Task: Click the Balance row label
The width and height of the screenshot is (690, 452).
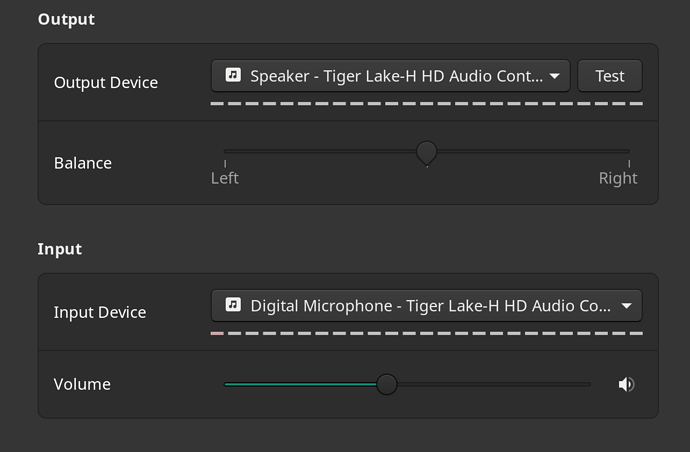Action: [83, 163]
